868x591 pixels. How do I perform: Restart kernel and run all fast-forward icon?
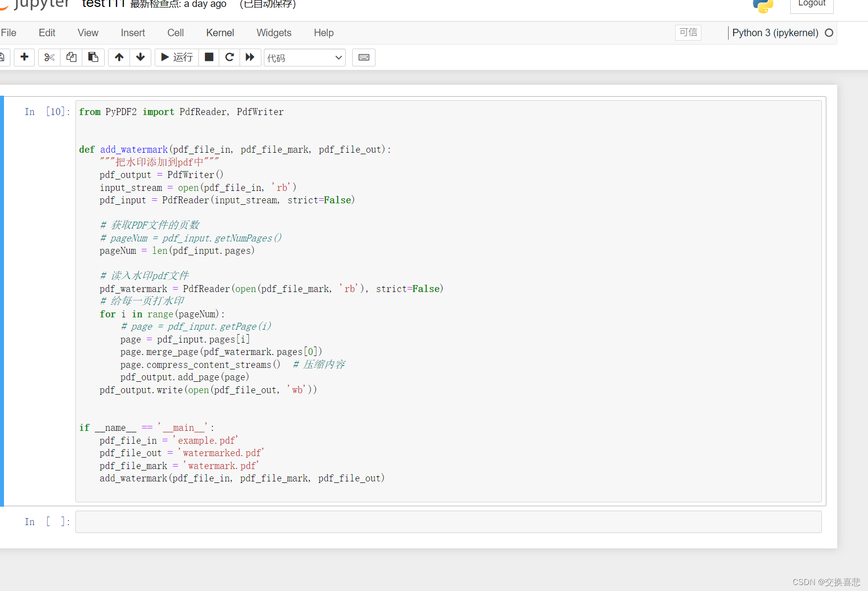click(x=250, y=58)
